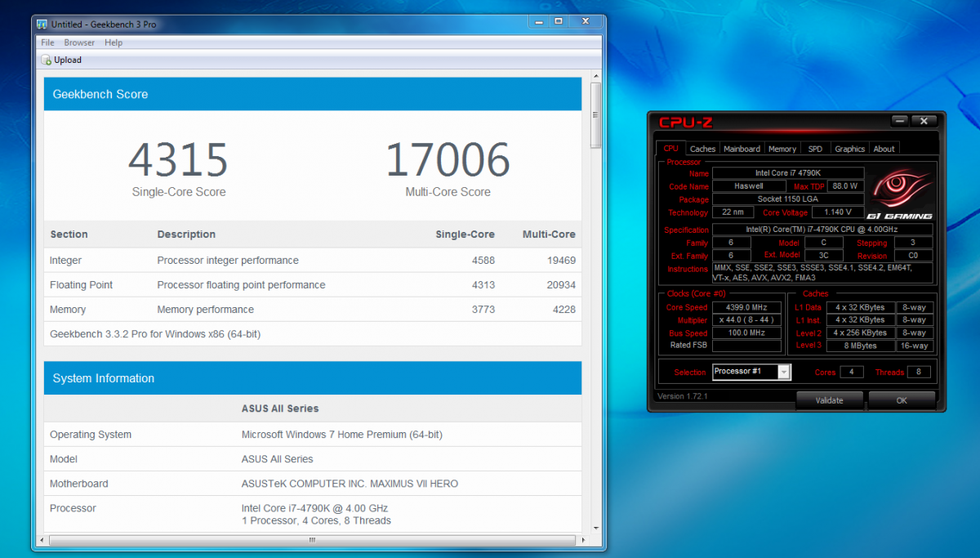Viewport: 980px width, 558px height.
Task: Click the Package field 'Socket 1150 LGA'
Action: 788,199
